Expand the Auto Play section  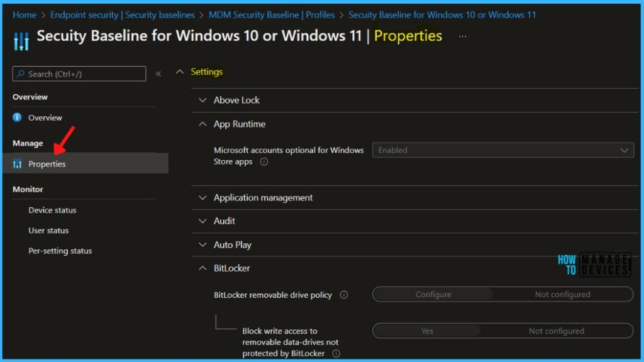pyautogui.click(x=203, y=245)
